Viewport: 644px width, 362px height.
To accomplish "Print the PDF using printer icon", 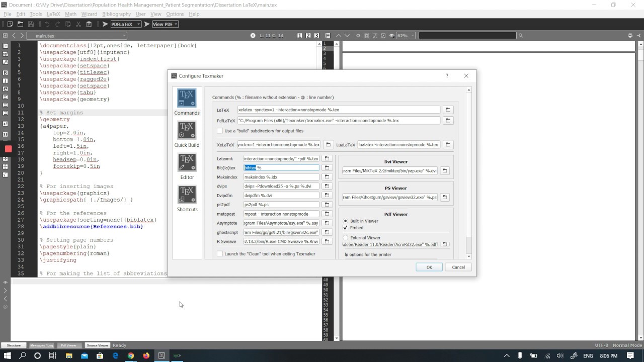I will [630, 36].
